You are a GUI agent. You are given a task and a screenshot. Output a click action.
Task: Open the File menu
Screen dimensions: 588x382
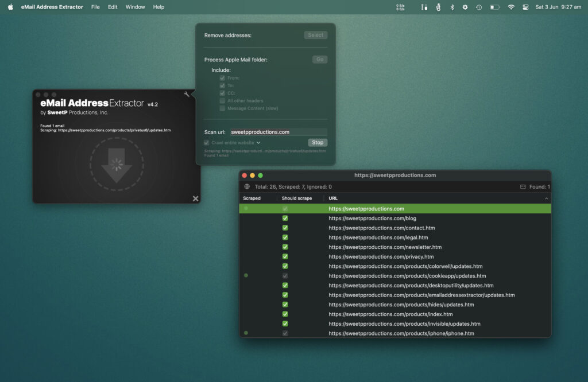coord(95,7)
